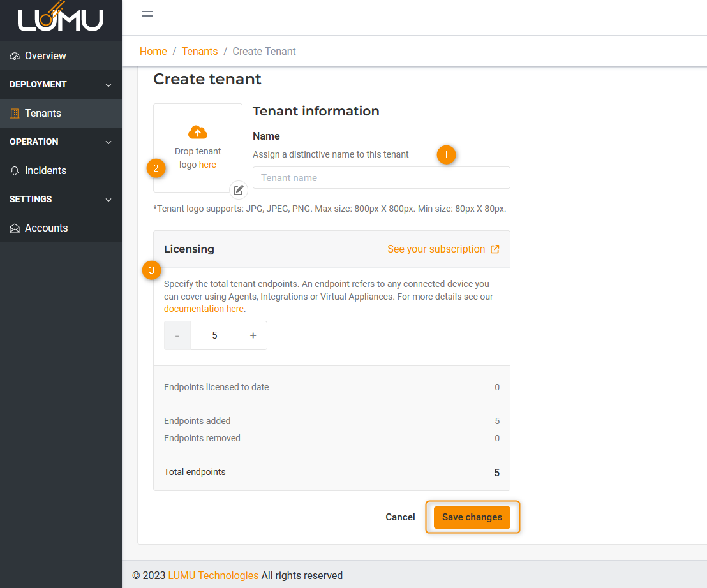Open the Overview dashboard in sidebar
The height and width of the screenshot is (588, 707).
pos(45,56)
